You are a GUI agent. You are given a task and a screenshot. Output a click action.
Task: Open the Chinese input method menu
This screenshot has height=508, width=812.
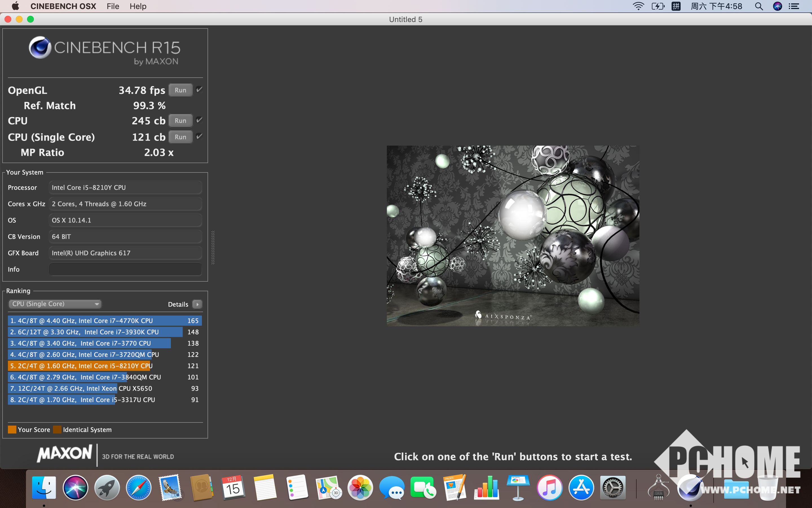pyautogui.click(x=676, y=6)
